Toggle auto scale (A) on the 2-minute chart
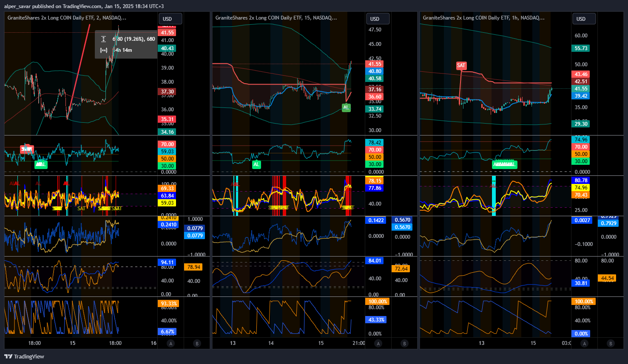 point(171,344)
